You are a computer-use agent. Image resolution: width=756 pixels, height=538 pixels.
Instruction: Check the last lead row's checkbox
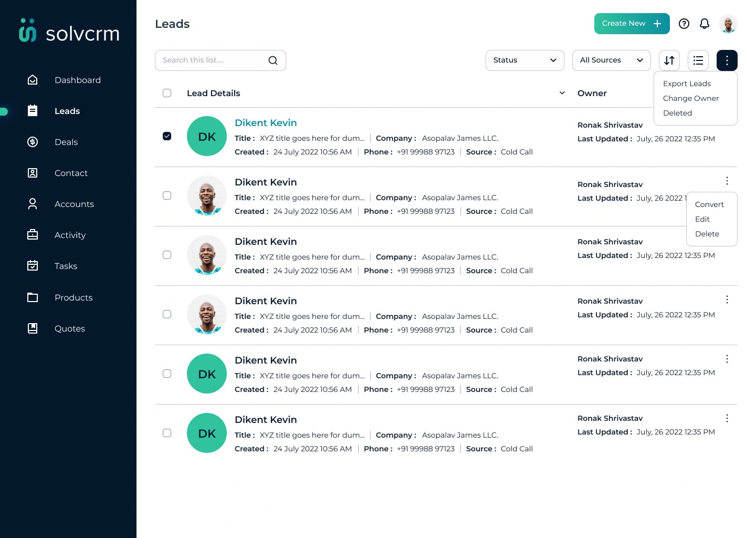pyautogui.click(x=167, y=433)
